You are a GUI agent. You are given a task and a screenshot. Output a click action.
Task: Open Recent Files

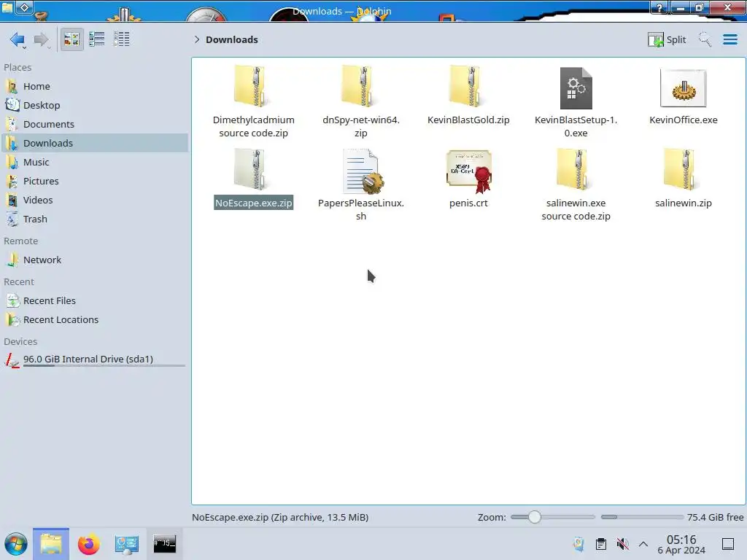point(94,301)
